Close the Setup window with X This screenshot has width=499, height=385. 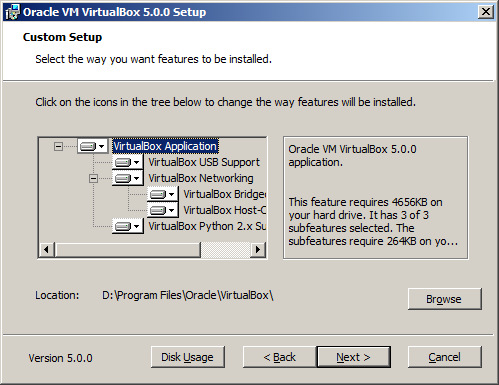tap(486, 12)
